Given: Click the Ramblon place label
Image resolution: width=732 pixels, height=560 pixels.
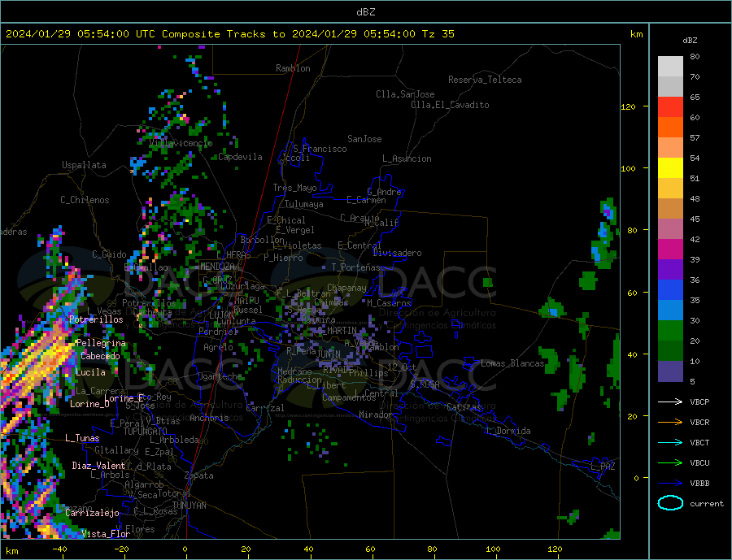Looking at the screenshot, I should click(x=293, y=68).
